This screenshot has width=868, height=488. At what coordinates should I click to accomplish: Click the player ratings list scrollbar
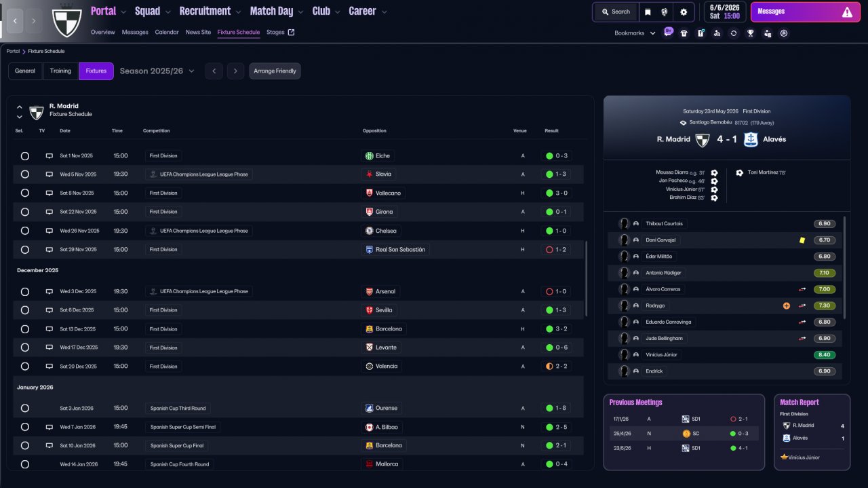point(845,267)
